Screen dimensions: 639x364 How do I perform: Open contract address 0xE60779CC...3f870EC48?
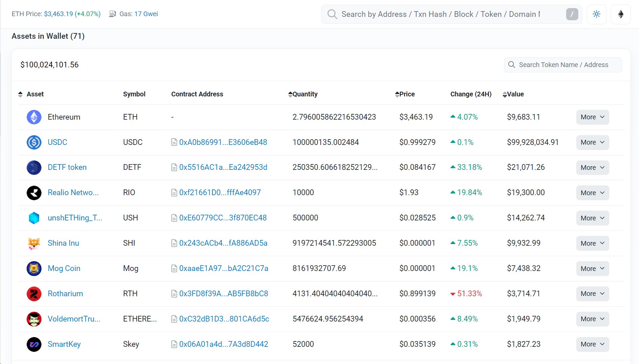pyautogui.click(x=223, y=218)
